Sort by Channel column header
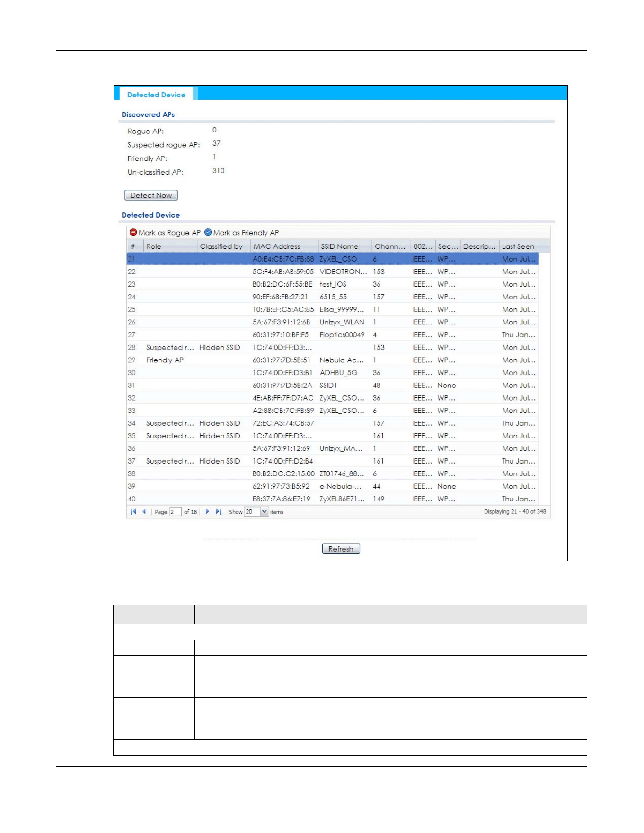644x833 pixels. [x=391, y=246]
